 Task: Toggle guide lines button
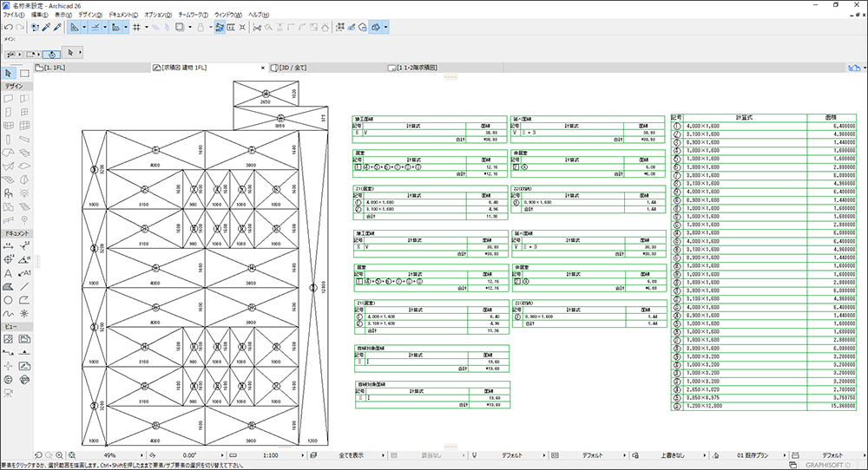[x=74, y=27]
